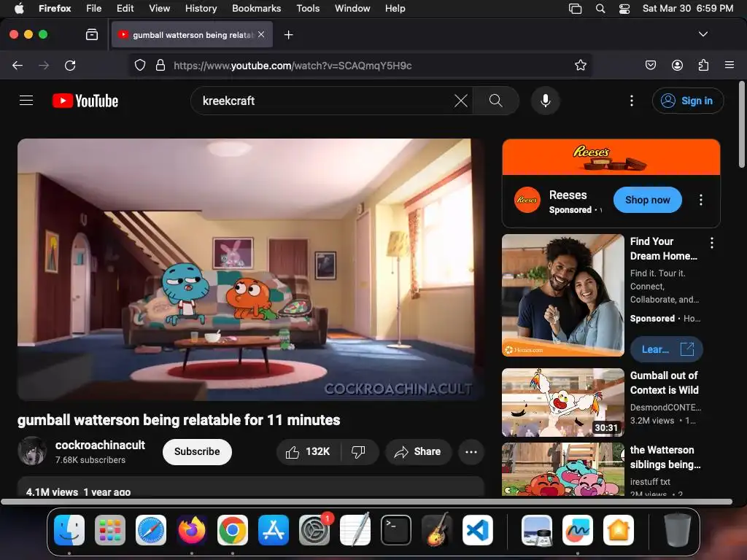Click the page vertical scrollbar
The width and height of the screenshot is (747, 560).
pyautogui.click(x=741, y=125)
